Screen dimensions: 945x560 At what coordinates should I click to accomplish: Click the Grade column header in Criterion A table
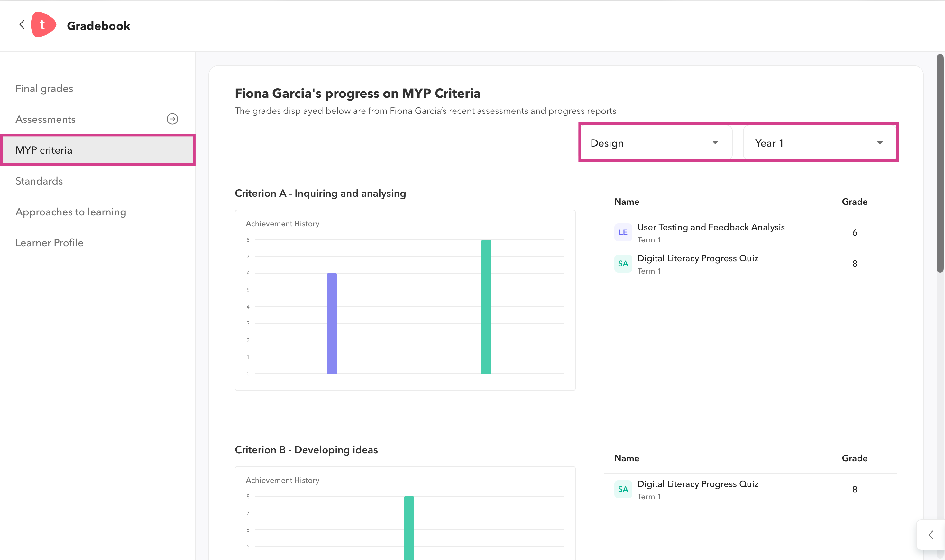854,202
